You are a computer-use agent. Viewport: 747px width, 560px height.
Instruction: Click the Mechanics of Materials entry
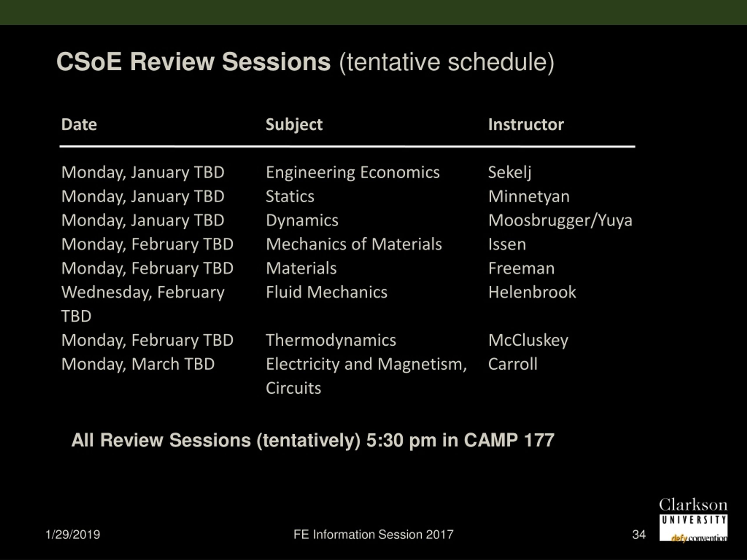[354, 244]
